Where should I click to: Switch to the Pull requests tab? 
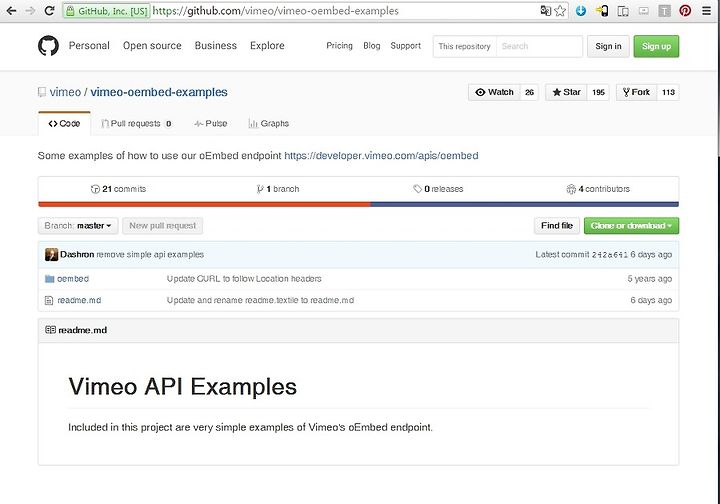(x=136, y=123)
